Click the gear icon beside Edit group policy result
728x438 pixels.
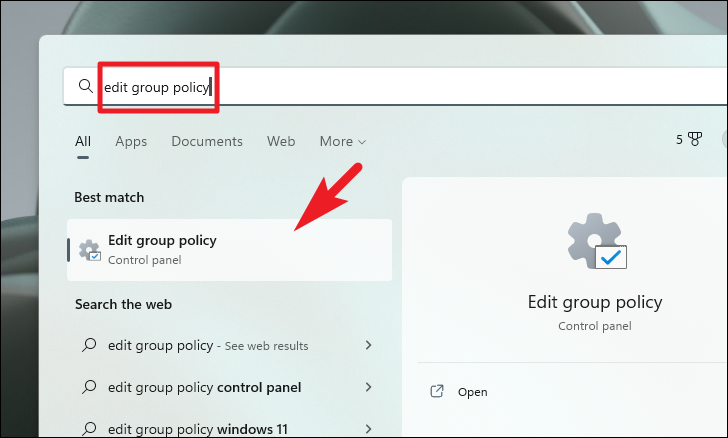[90, 250]
